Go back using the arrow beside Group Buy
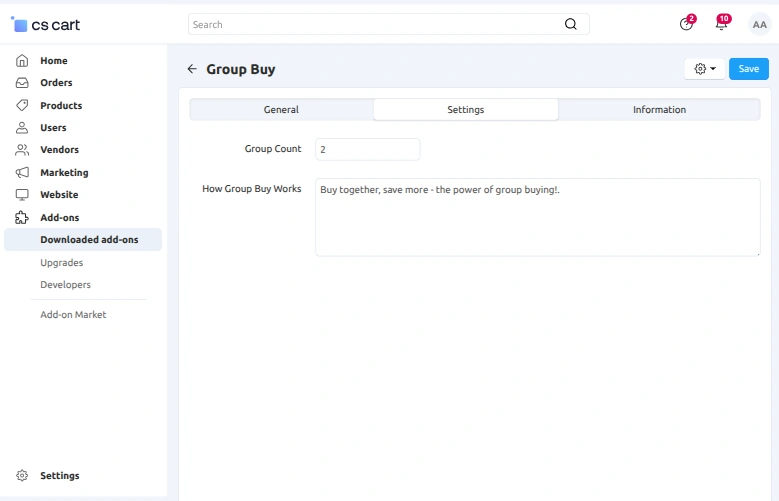Image resolution: width=779 pixels, height=501 pixels. 192,69
